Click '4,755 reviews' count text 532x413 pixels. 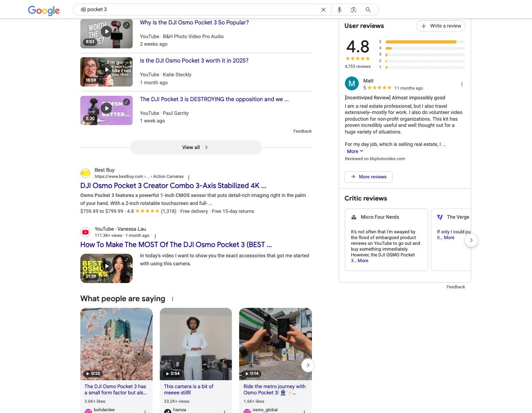point(358,67)
